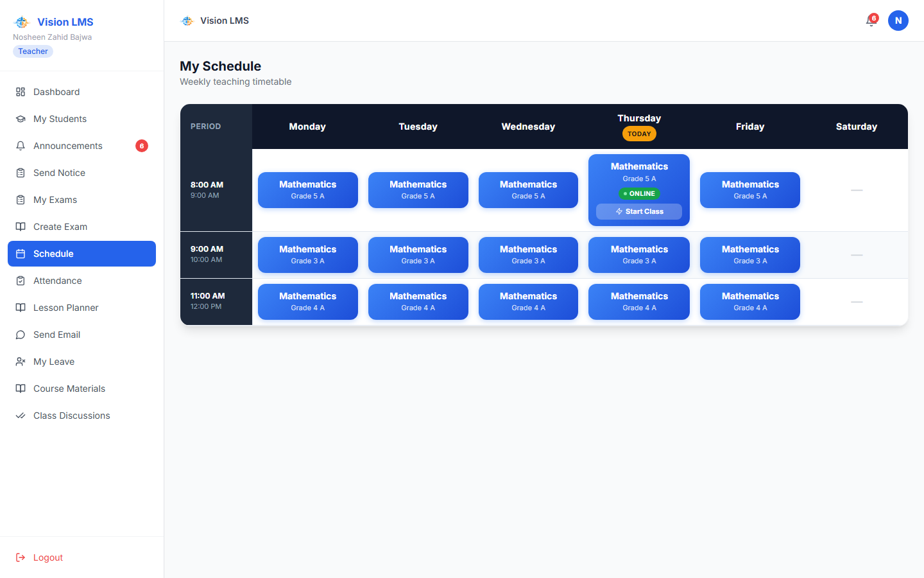Open Thursday Mathematics Grade 4 A card
This screenshot has height=578, width=924.
click(639, 302)
